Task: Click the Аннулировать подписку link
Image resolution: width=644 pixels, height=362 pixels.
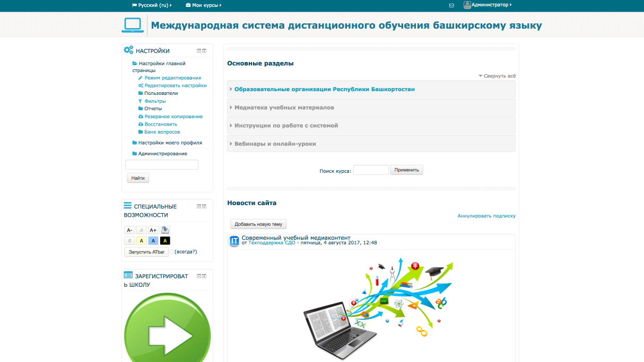Action: tap(486, 216)
